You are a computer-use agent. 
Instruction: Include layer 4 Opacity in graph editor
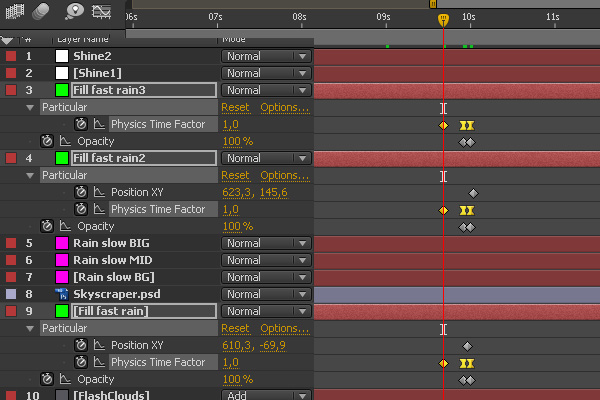[x=65, y=226]
